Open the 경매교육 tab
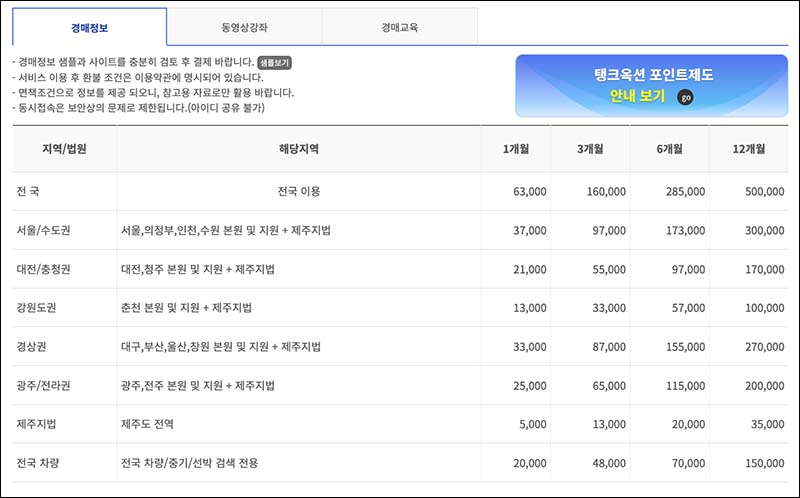The width and height of the screenshot is (800, 498). (399, 27)
